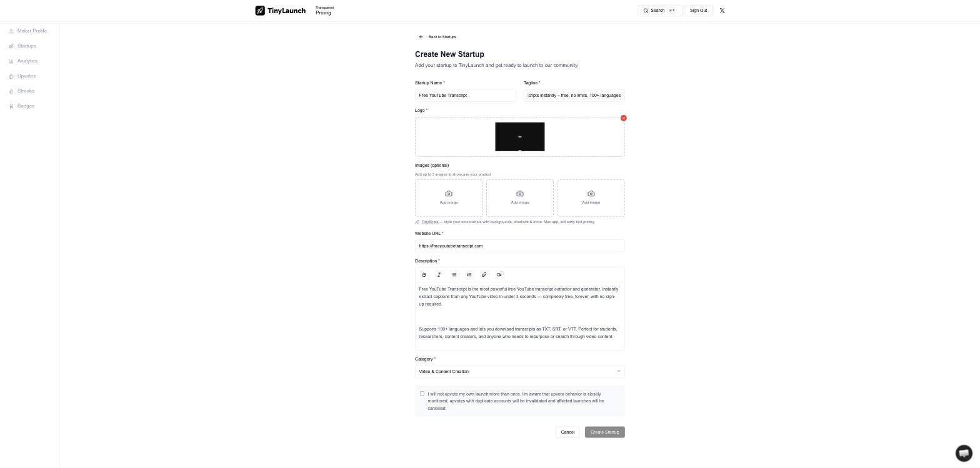The image size is (980, 468).
Task: Toggle italic formatting in Description toolbar
Action: pyautogui.click(x=439, y=275)
